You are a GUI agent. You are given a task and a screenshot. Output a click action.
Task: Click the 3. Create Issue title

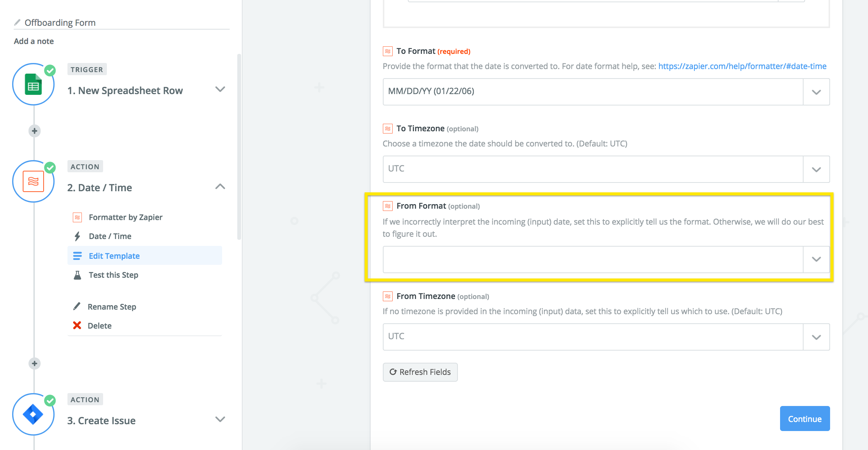[x=101, y=421]
